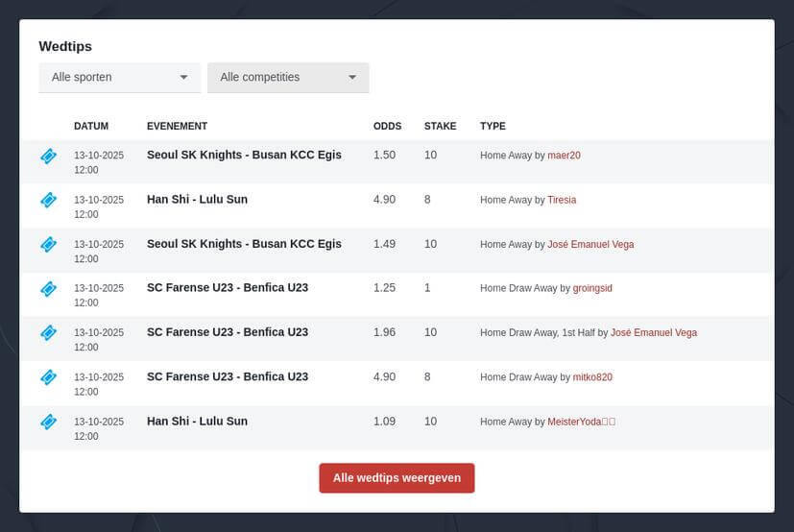Open the mitko820 tipster link
This screenshot has width=794, height=532.
592,377
